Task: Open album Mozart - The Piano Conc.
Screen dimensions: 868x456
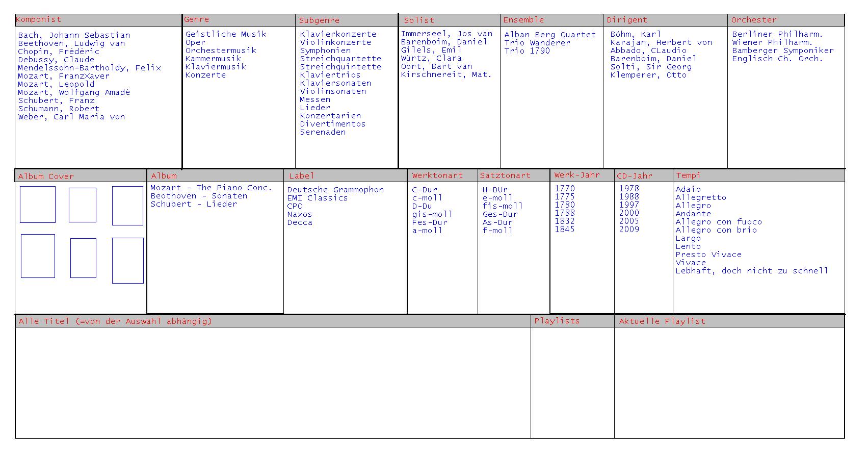Action: (212, 188)
